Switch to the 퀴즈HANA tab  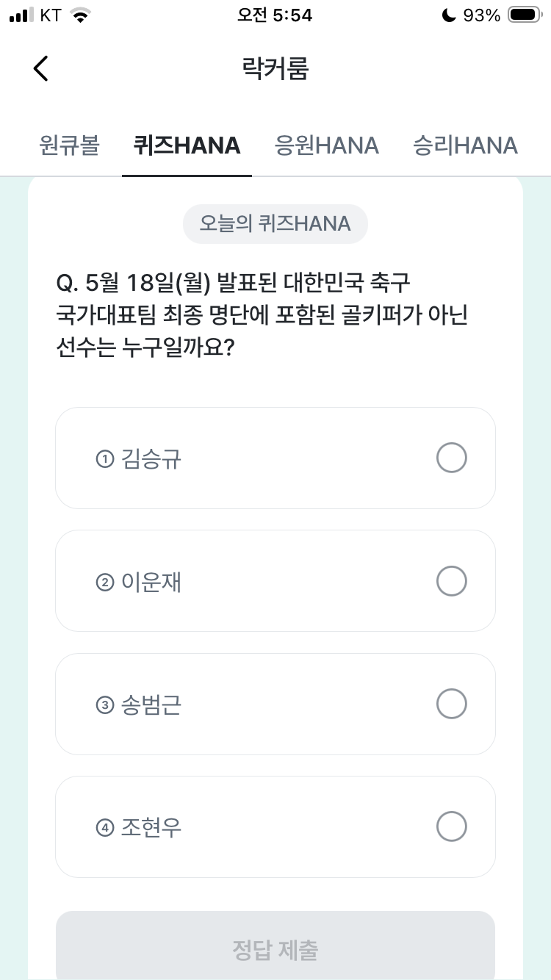click(x=187, y=145)
